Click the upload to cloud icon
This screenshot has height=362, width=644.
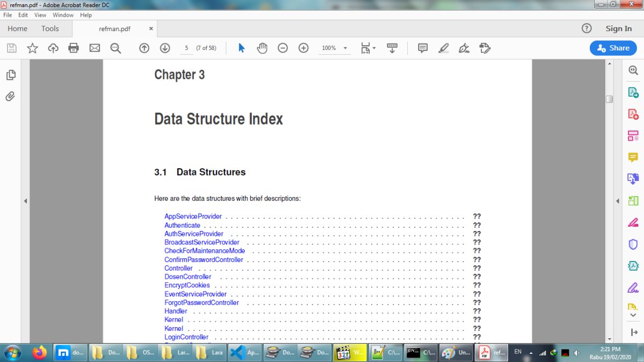point(53,48)
